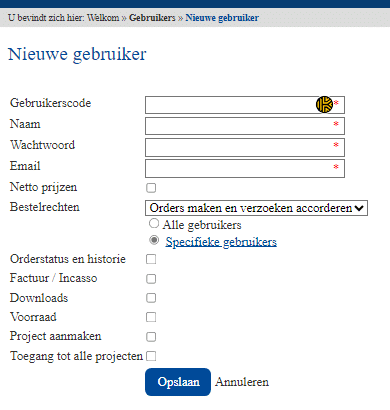The image size is (390, 410).
Task: Check the Factuur / Incasso box
Action: pyautogui.click(x=151, y=279)
